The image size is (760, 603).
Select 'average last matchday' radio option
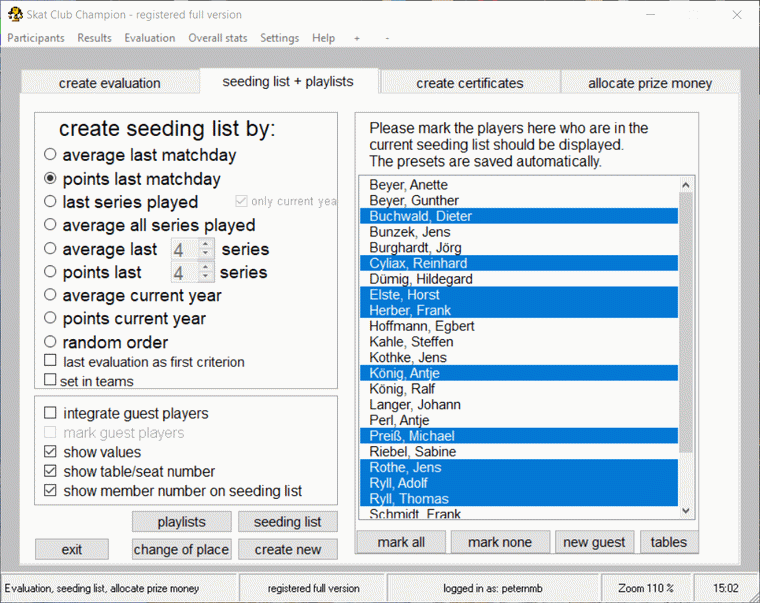coord(50,155)
